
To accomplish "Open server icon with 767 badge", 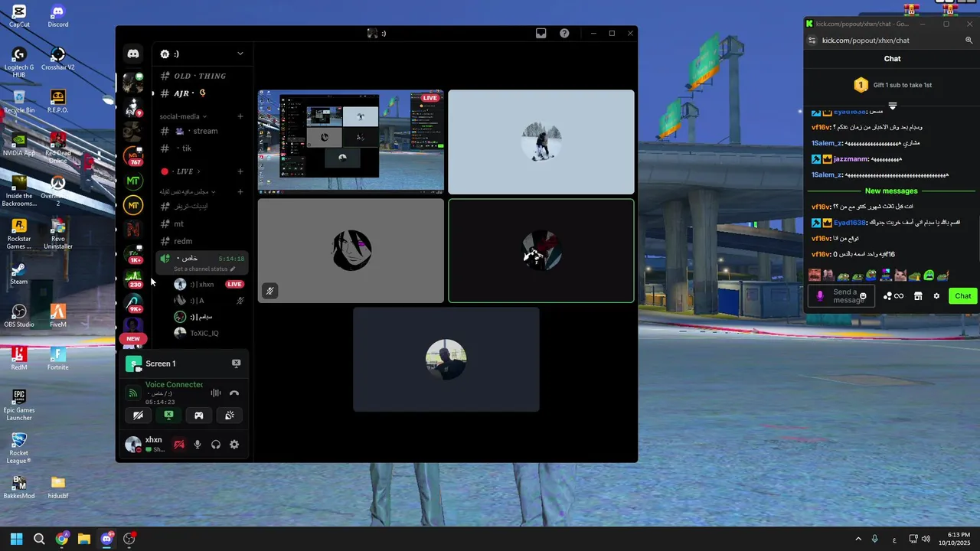I will click(x=133, y=156).
